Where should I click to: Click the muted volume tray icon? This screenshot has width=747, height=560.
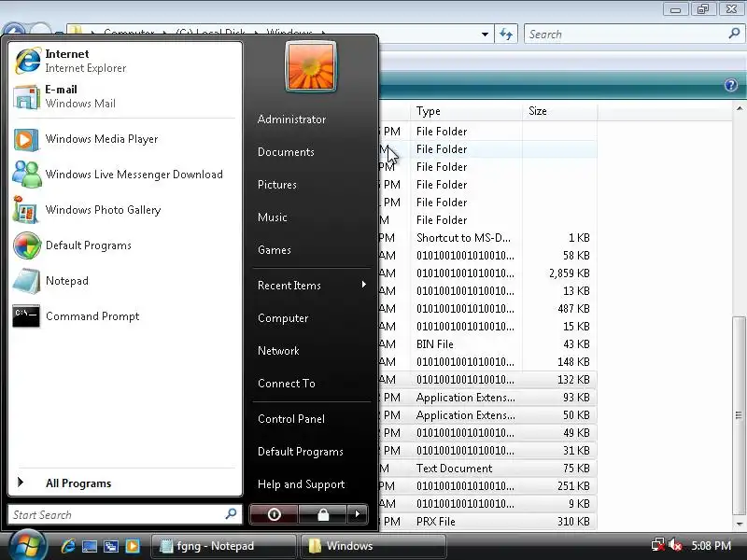(x=675, y=545)
